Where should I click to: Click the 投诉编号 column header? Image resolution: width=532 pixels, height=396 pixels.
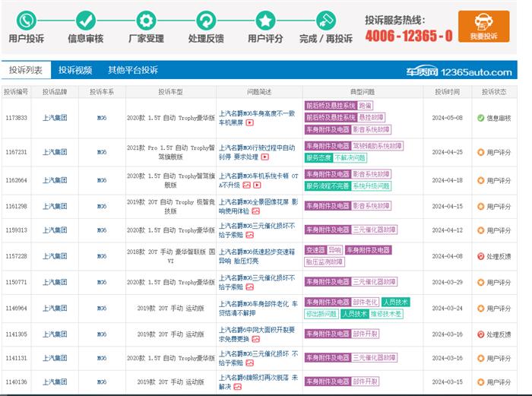click(x=16, y=92)
